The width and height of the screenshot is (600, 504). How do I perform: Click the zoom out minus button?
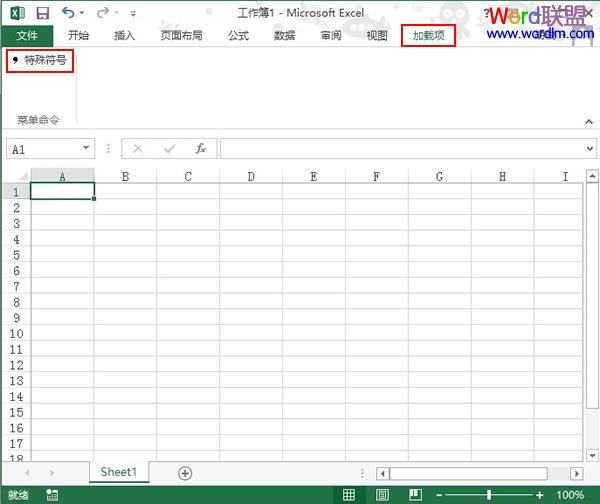pos(438,495)
